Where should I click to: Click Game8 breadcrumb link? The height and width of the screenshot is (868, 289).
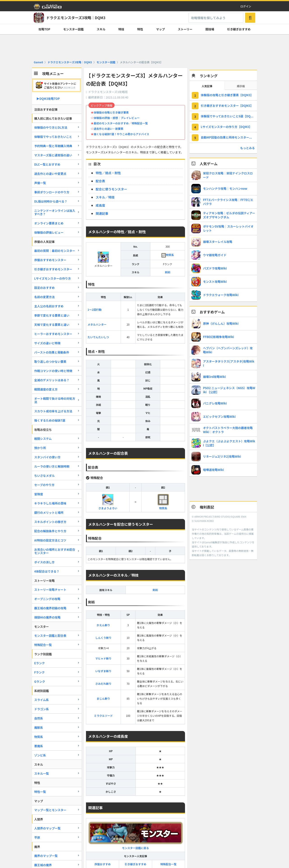[38, 62]
